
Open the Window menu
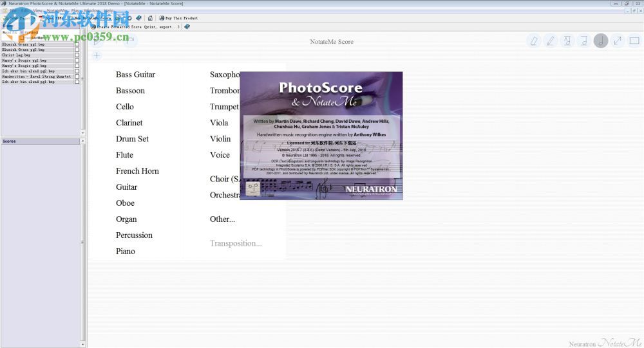(x=91, y=11)
